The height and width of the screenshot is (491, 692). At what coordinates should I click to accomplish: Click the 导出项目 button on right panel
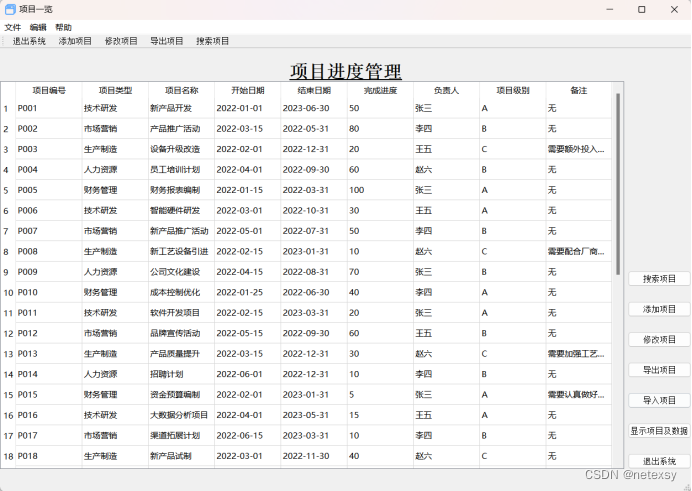coord(659,370)
